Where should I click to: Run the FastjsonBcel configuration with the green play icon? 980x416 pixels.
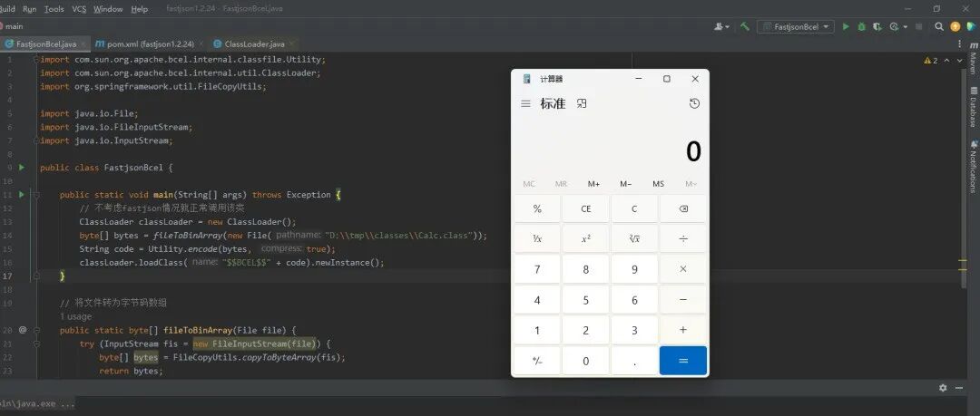(x=846, y=27)
